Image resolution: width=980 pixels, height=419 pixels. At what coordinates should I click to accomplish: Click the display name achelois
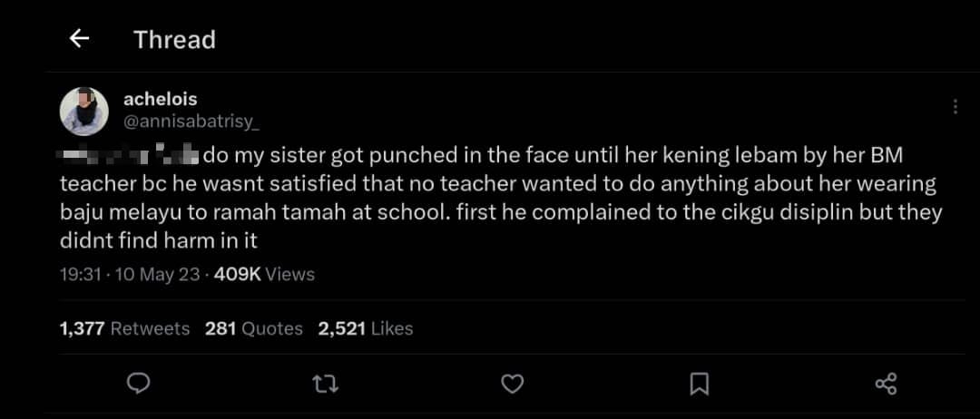point(160,99)
